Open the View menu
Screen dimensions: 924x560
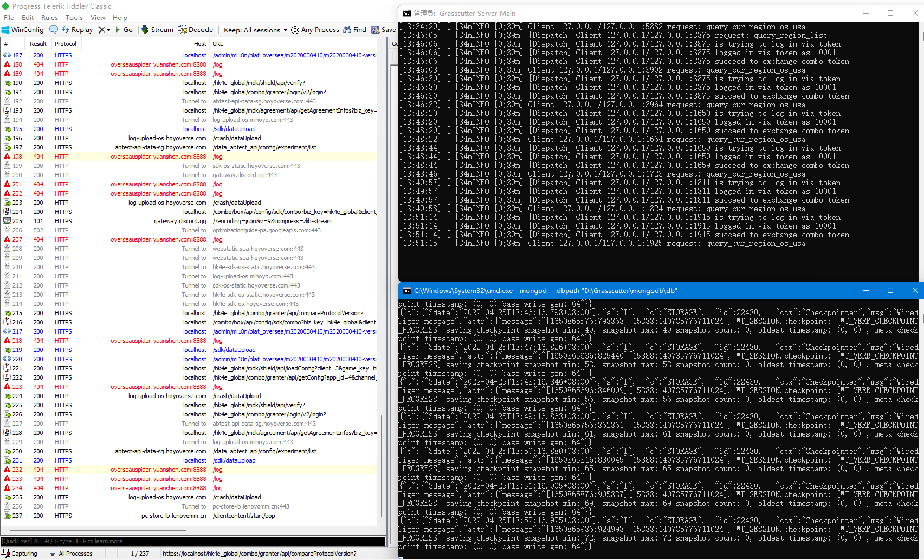point(98,17)
